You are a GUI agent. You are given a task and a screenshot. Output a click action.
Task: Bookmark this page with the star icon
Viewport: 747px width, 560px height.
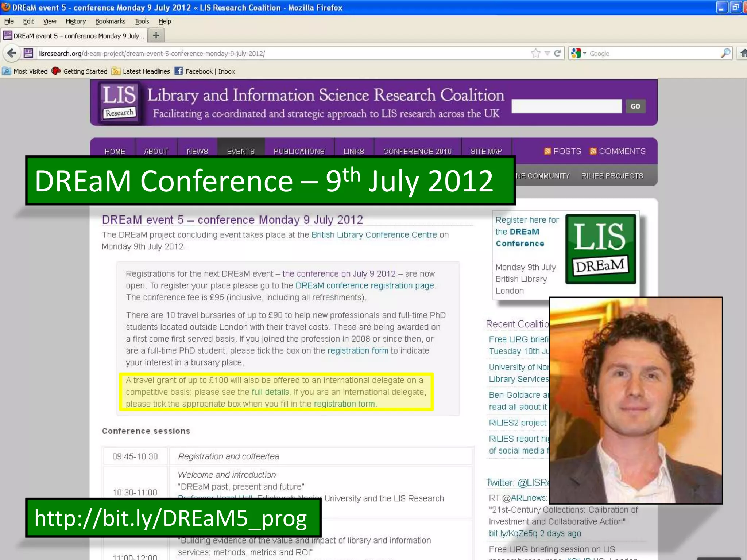pyautogui.click(x=535, y=54)
